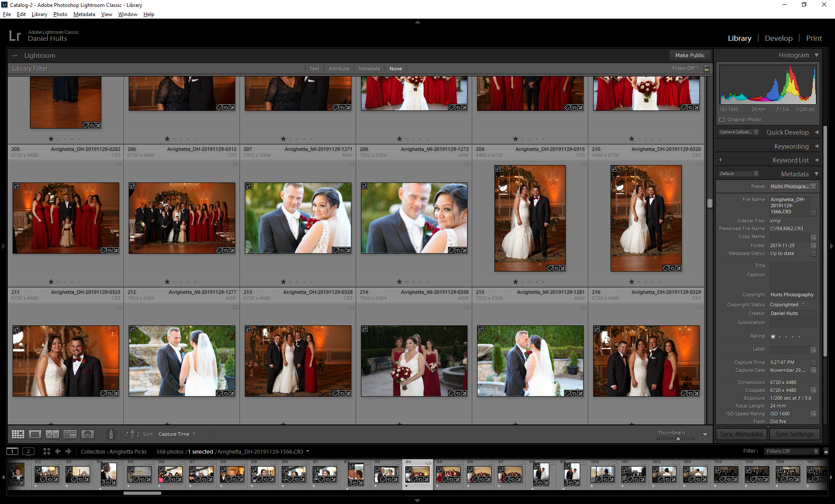Expand the Keywording panel
The height and width of the screenshot is (504, 835).
click(x=816, y=146)
